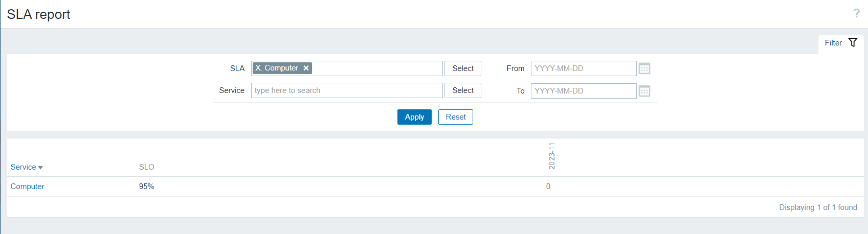This screenshot has width=868, height=234.
Task: Open the From date calendar picker
Action: point(644,68)
